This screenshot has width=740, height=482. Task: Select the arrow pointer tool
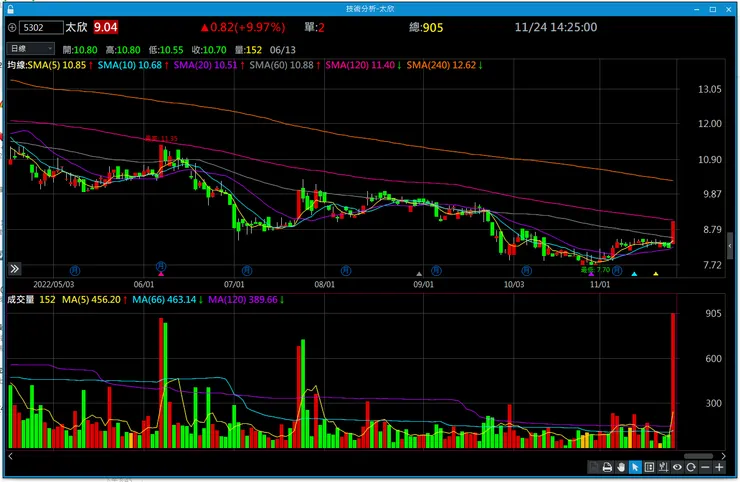coord(635,467)
